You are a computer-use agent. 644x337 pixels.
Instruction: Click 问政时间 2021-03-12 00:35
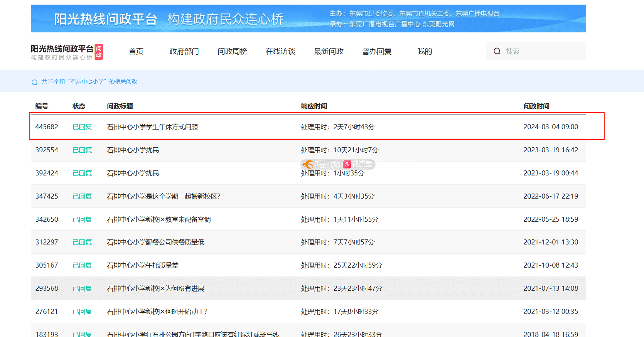point(551,312)
